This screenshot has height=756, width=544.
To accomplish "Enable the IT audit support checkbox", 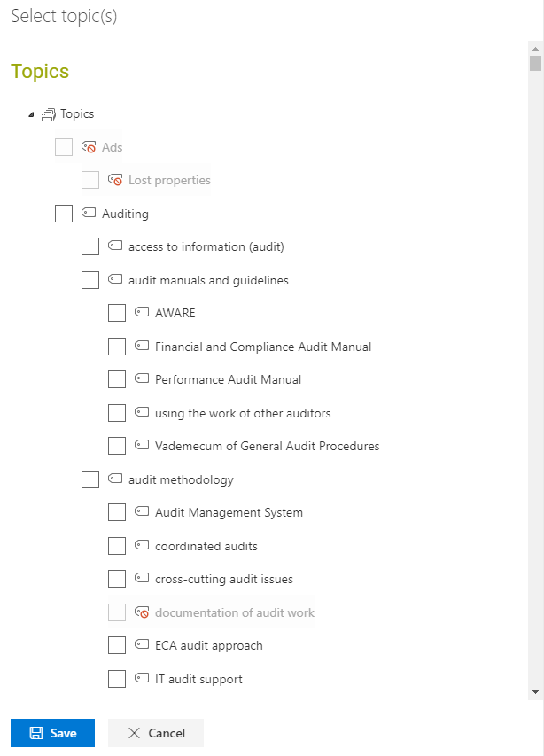I will pos(117,679).
